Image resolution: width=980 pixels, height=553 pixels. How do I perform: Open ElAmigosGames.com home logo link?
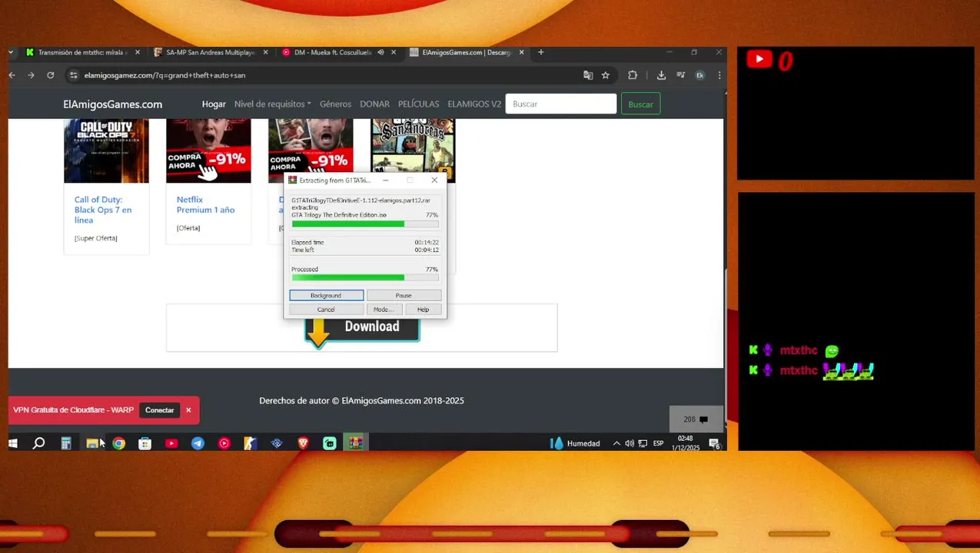pyautogui.click(x=112, y=104)
